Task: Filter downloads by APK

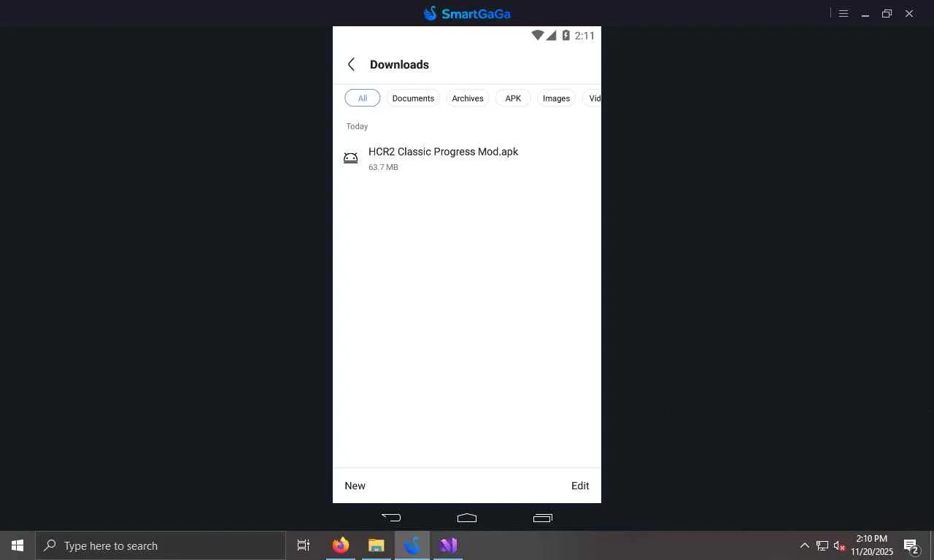Action: pyautogui.click(x=513, y=98)
